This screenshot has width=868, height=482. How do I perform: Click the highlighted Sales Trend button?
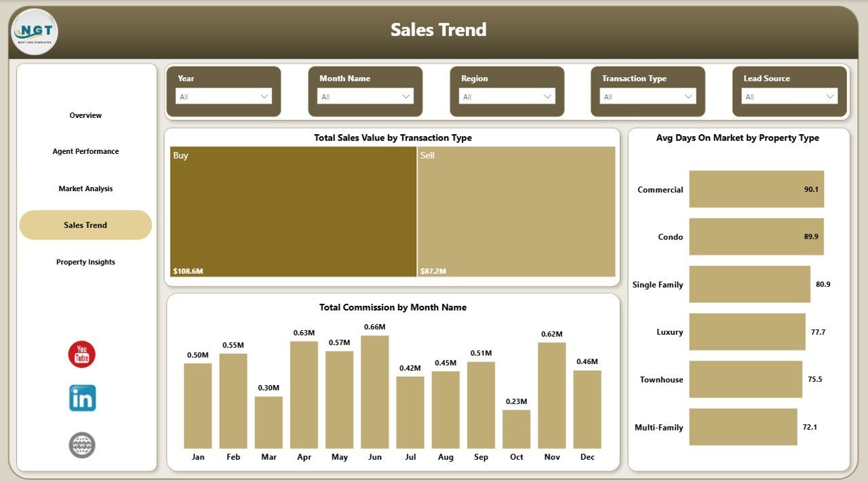(x=85, y=224)
